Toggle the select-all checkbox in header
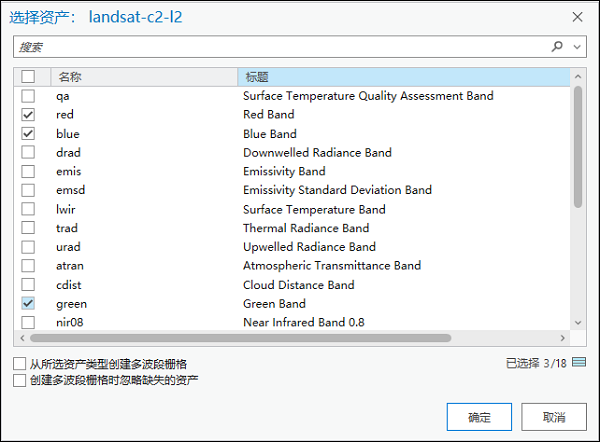Viewport: 600px width, 442px height. (28, 77)
